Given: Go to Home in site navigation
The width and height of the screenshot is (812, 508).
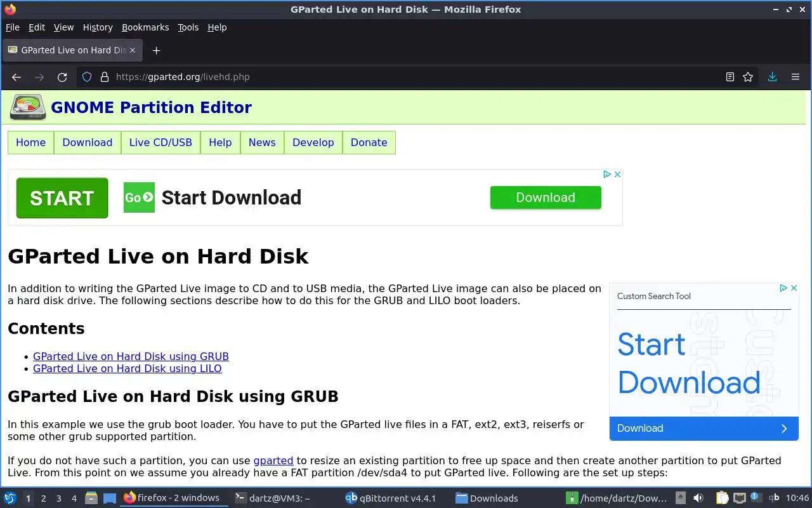Looking at the screenshot, I should [31, 142].
